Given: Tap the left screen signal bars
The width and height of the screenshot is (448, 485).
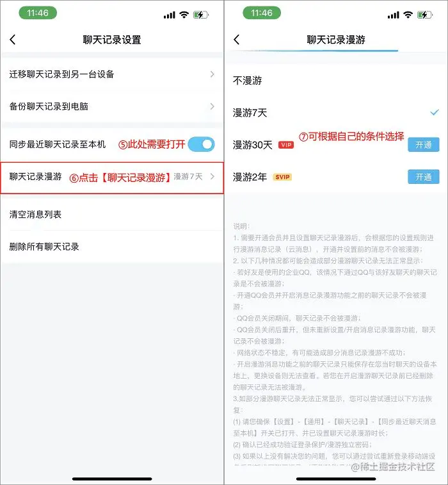Looking at the screenshot, I should [x=170, y=15].
